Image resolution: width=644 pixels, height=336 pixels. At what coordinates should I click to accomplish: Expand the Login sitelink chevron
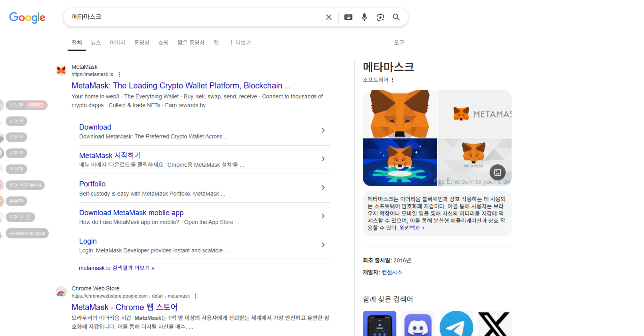[x=323, y=245]
